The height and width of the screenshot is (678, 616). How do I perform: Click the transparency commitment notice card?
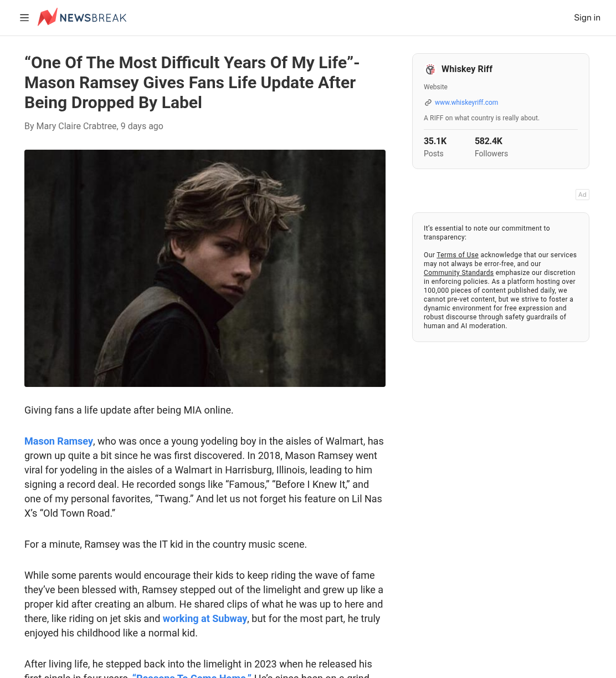coord(501,277)
